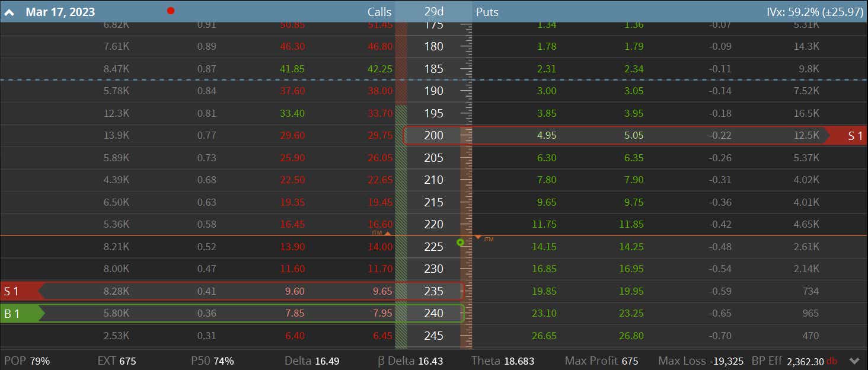Click the put volume 16.5K at strike 195
The image size is (868, 370).
806,113
